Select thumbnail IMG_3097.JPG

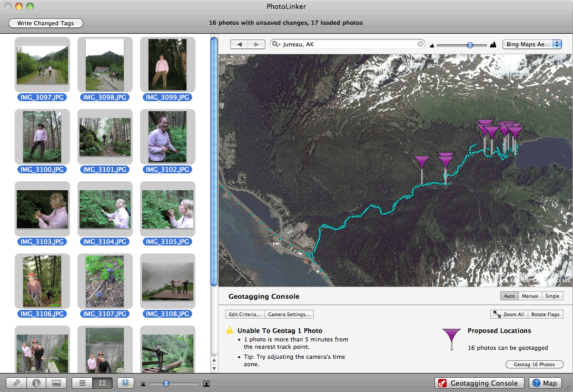42,64
